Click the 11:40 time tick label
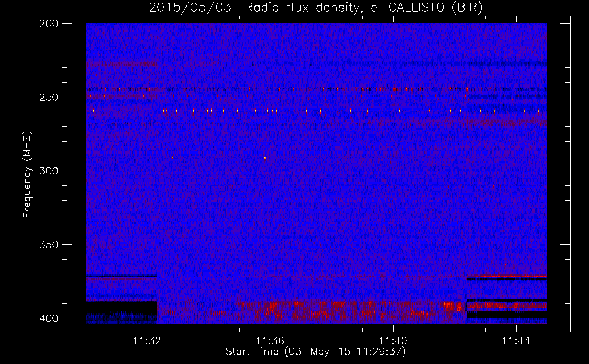This screenshot has height=364, width=589. pyautogui.click(x=393, y=341)
